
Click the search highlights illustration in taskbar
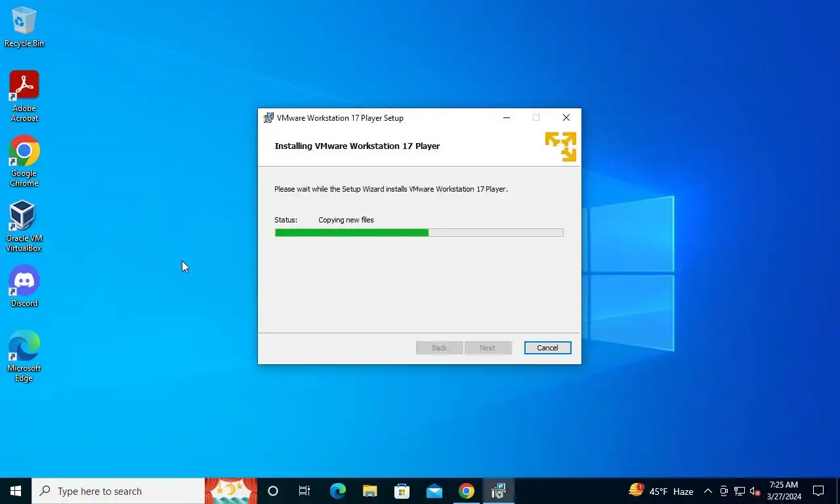coord(231,491)
